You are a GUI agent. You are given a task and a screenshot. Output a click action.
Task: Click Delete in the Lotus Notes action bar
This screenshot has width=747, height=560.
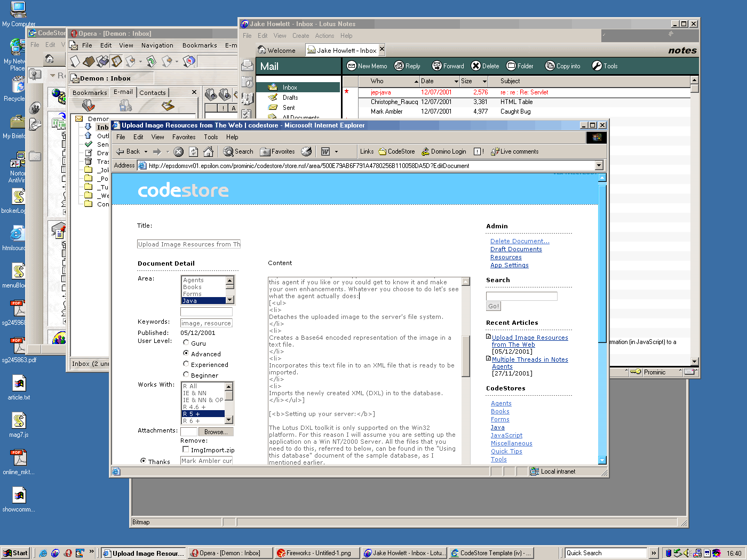[486, 66]
